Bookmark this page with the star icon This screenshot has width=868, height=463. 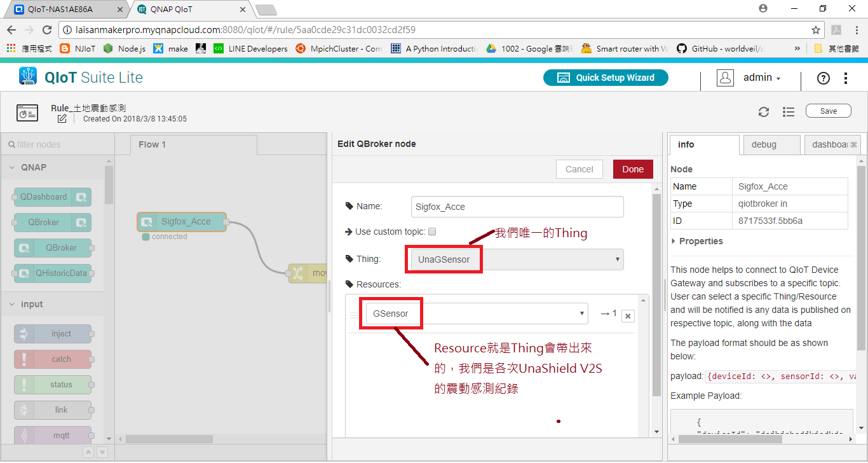[x=816, y=30]
